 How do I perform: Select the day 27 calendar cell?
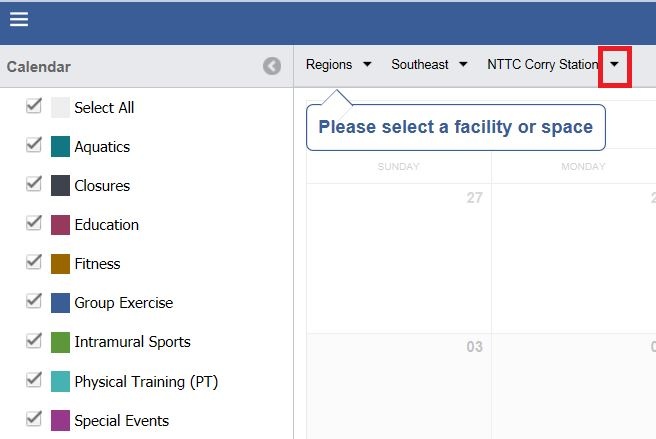click(398, 257)
